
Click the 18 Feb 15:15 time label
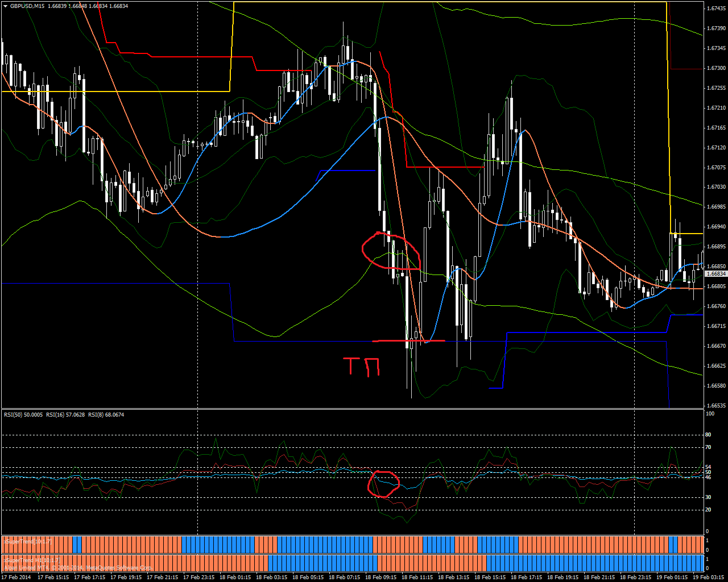pos(490,577)
